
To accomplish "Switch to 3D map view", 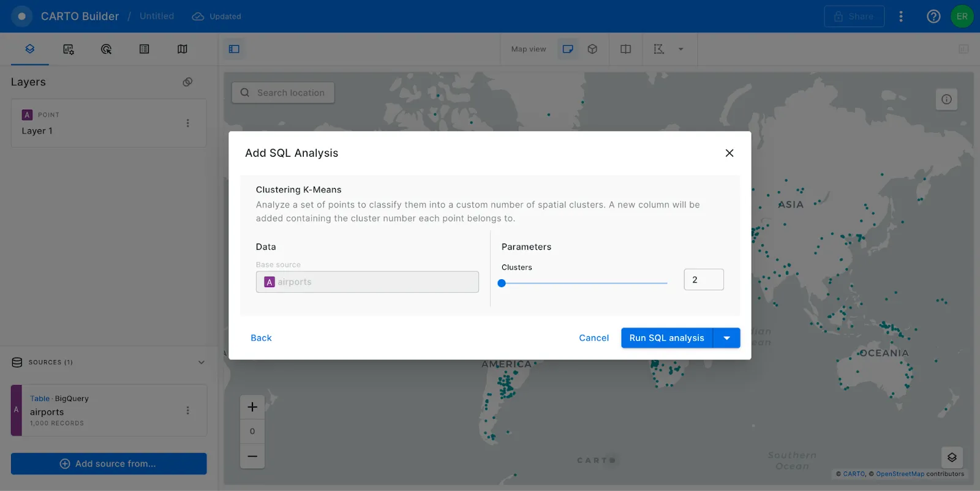I will (x=592, y=49).
